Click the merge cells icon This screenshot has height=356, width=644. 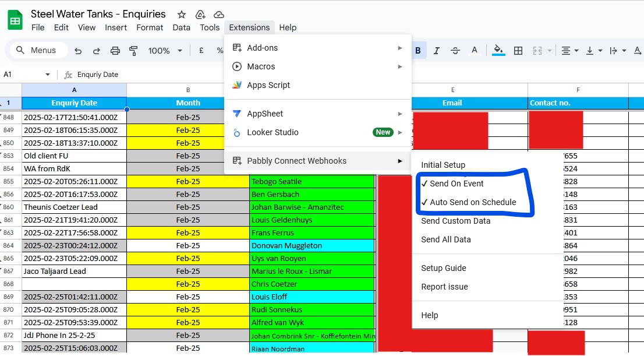pyautogui.click(x=537, y=51)
